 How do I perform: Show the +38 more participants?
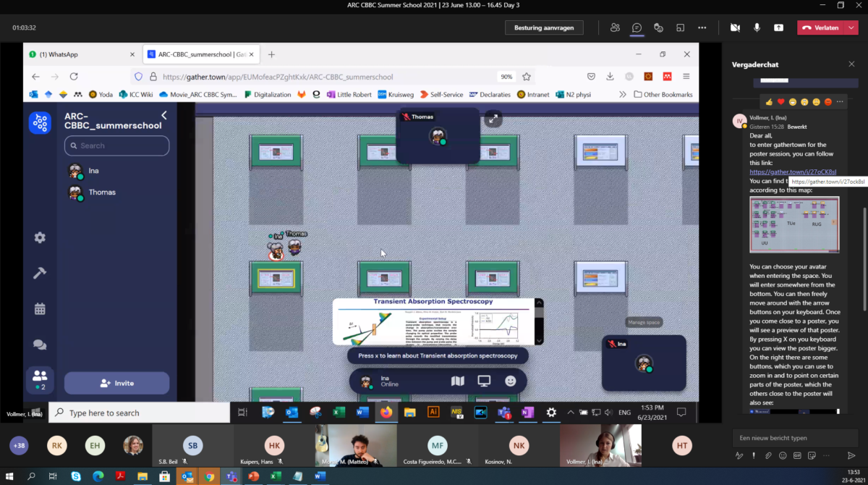[19, 446]
